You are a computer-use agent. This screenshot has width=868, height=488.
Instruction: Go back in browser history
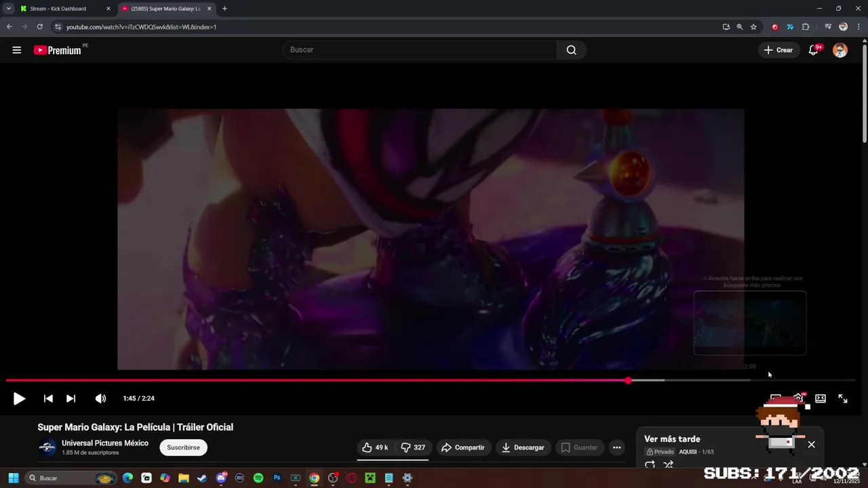9,27
